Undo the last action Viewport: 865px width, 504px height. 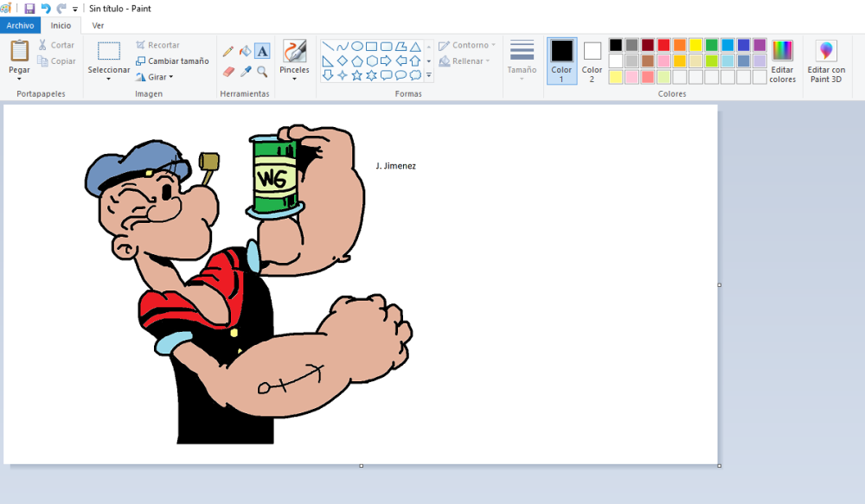point(45,8)
